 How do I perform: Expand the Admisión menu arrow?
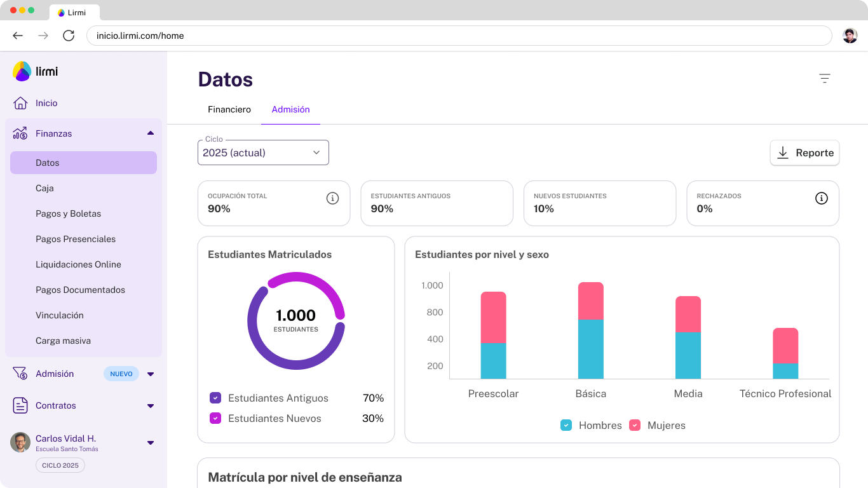coord(151,374)
